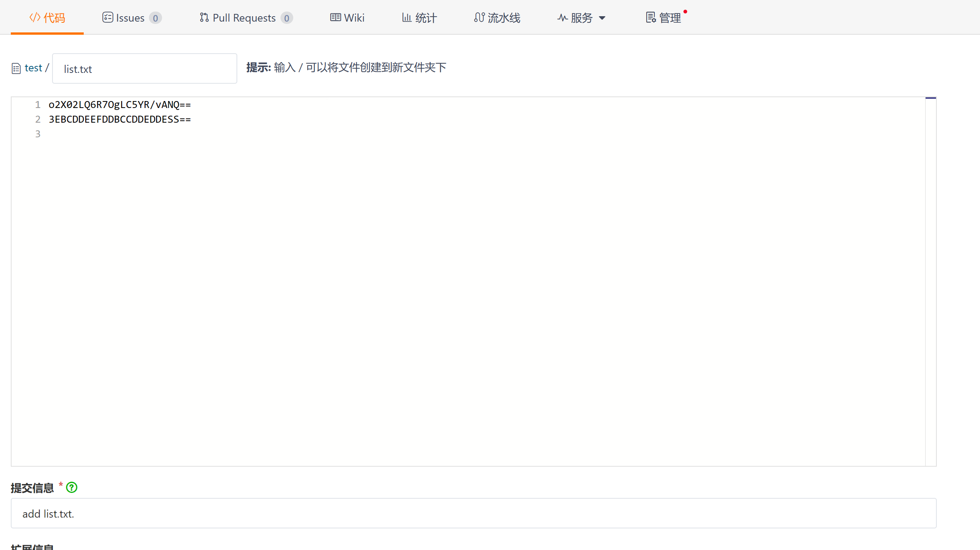Click the Issues checklist icon

pos(107,17)
